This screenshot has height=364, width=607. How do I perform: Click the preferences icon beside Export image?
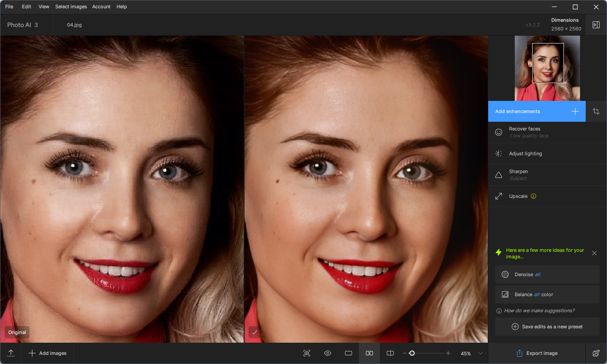(x=596, y=353)
